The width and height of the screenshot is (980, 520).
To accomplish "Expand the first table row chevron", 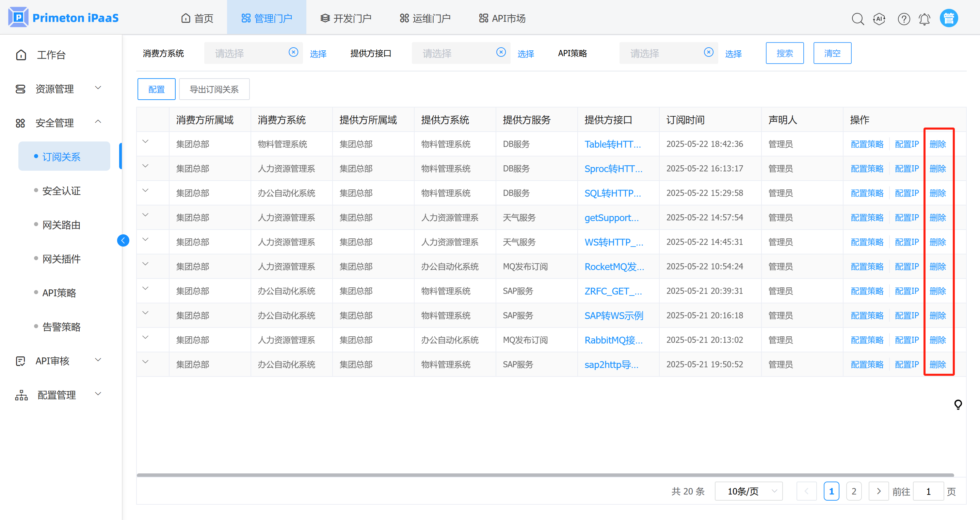I will pos(145,141).
